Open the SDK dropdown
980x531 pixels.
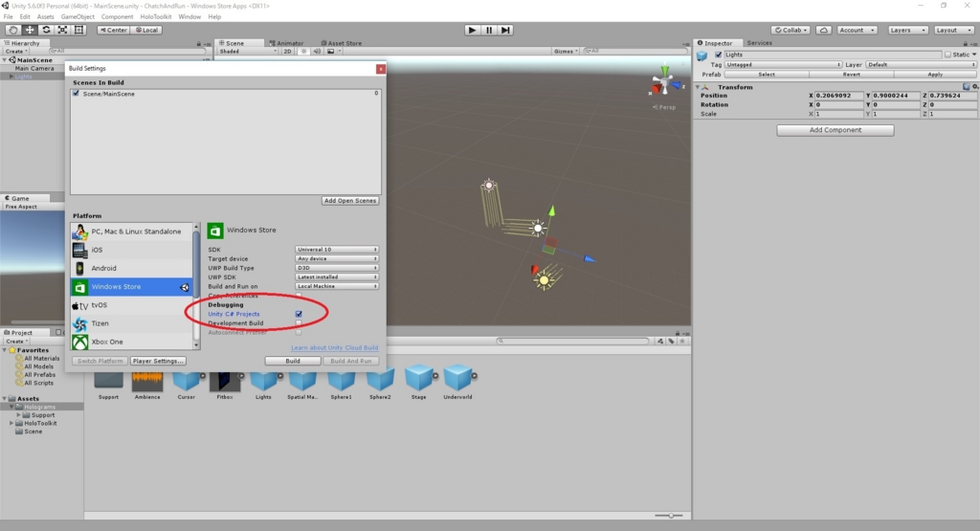coord(336,250)
